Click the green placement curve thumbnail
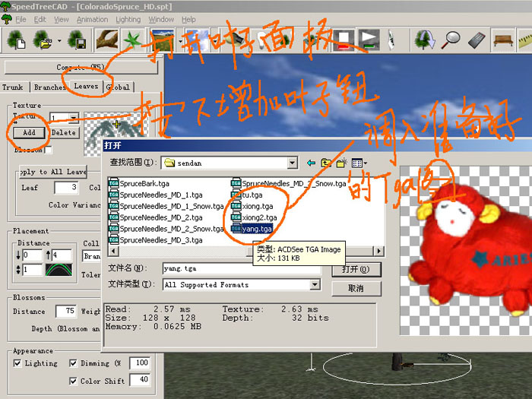The width and height of the screenshot is (532, 399). [59, 269]
